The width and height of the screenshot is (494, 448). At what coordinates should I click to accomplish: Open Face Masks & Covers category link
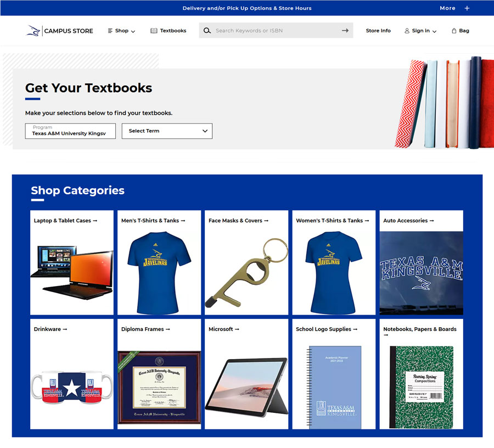[x=239, y=221]
